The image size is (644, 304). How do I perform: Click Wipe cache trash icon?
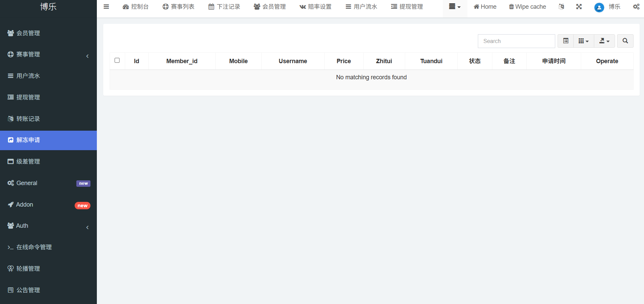(511, 7)
